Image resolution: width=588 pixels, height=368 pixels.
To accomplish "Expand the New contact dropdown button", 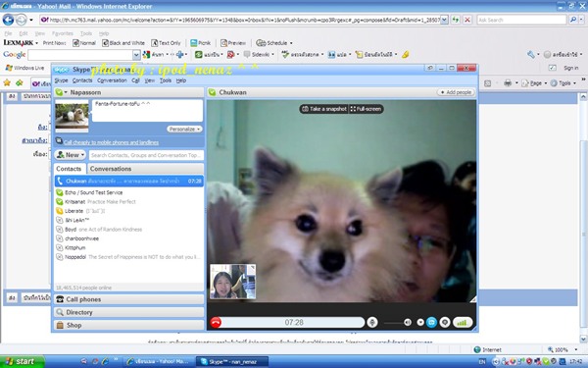I will pos(71,155).
